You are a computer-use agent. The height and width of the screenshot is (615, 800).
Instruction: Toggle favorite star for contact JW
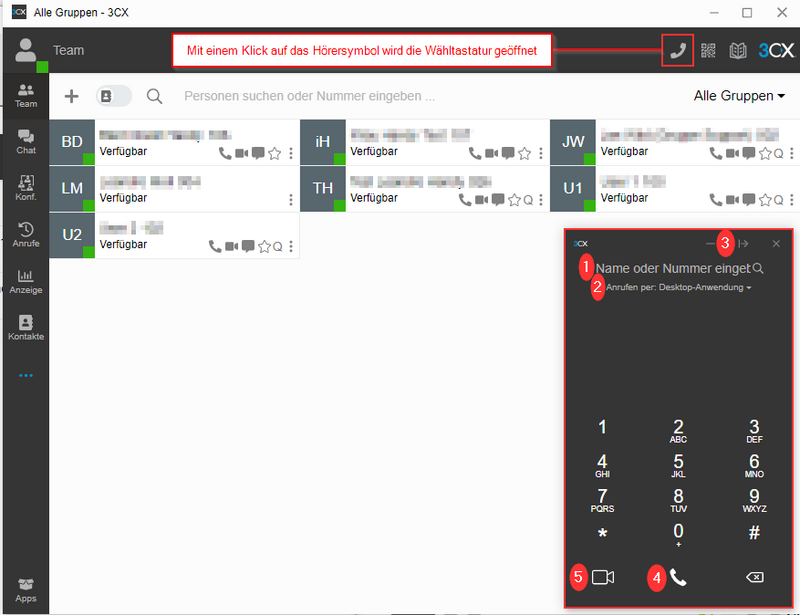(x=765, y=153)
